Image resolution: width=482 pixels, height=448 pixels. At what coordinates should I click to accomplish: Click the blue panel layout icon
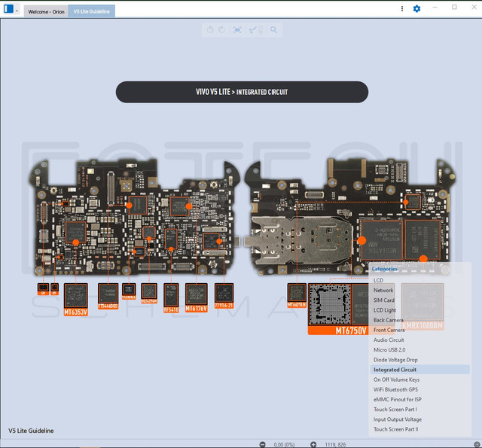point(8,9)
